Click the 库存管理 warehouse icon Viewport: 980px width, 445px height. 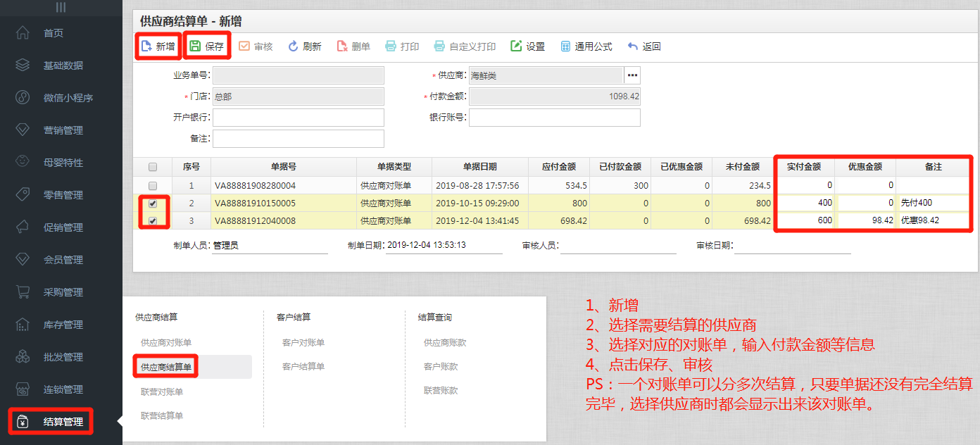point(23,325)
